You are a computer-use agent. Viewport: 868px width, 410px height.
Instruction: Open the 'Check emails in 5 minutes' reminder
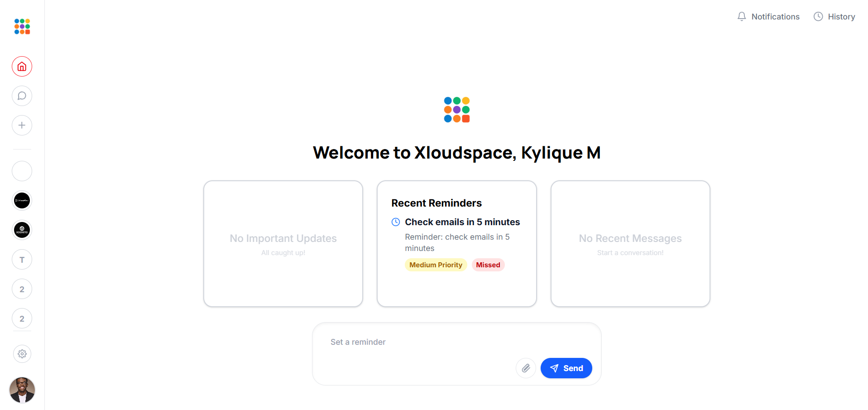(x=462, y=222)
